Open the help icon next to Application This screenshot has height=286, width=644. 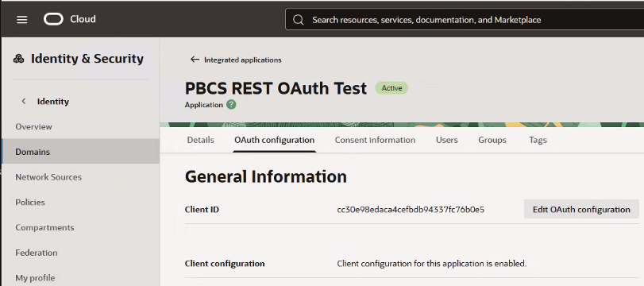click(x=231, y=105)
